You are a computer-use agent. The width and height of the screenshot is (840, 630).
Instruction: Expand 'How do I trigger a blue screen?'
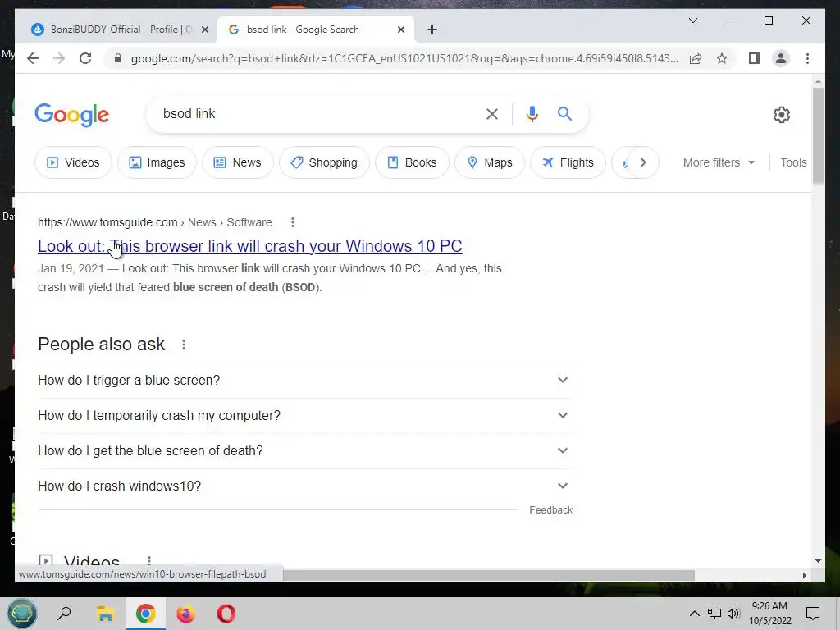[x=305, y=381]
